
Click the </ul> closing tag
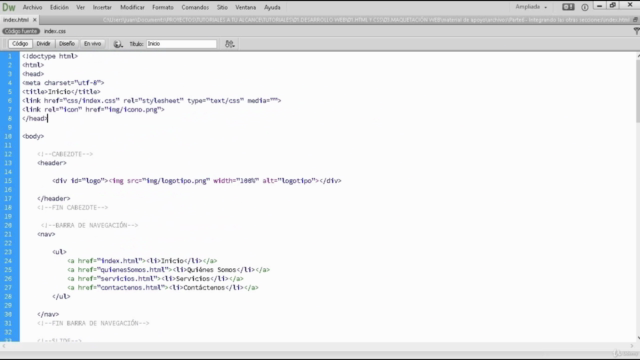(61, 297)
